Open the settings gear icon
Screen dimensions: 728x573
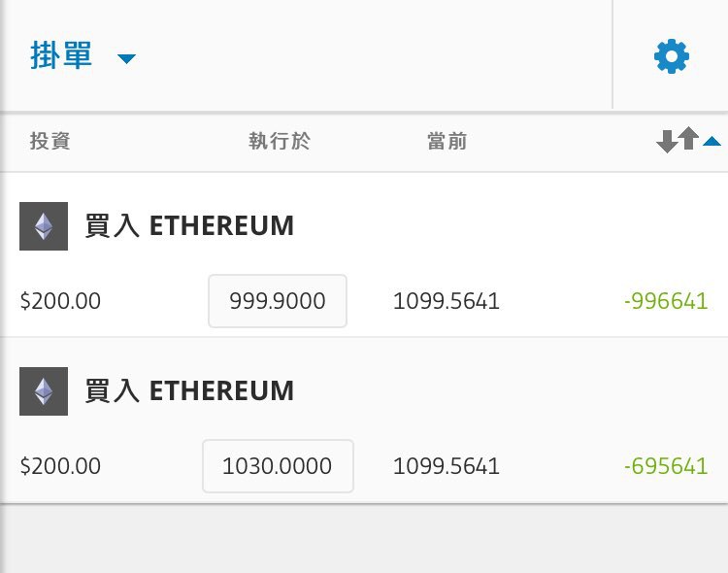coord(672,57)
